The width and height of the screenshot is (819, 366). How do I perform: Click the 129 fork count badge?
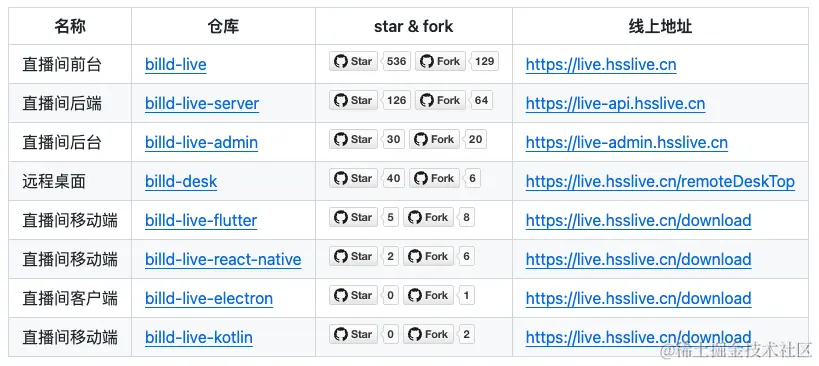click(x=485, y=62)
